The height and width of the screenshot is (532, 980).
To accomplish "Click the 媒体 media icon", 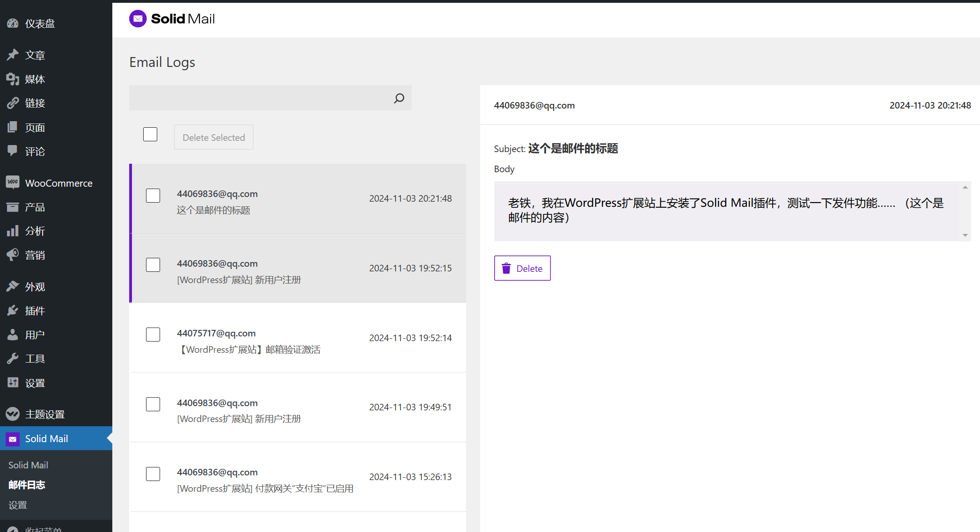I will coord(13,79).
